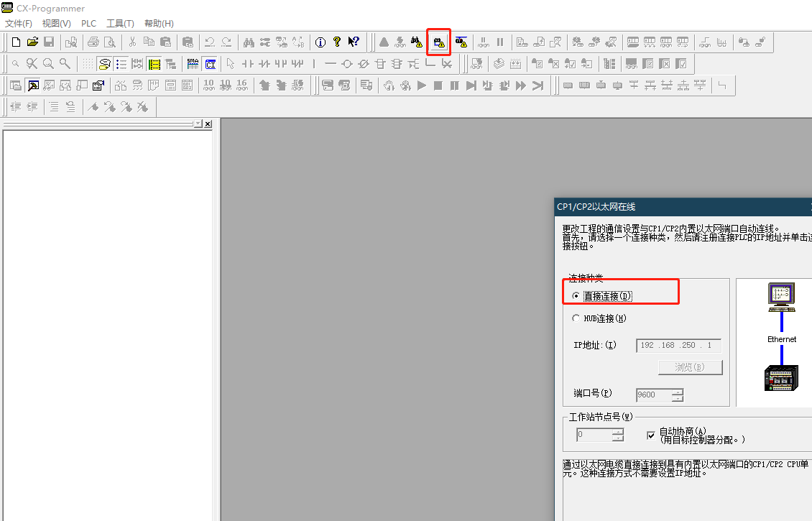Viewport: 812px width, 521px height.
Task: Click the Redo arrow icon
Action: point(226,42)
